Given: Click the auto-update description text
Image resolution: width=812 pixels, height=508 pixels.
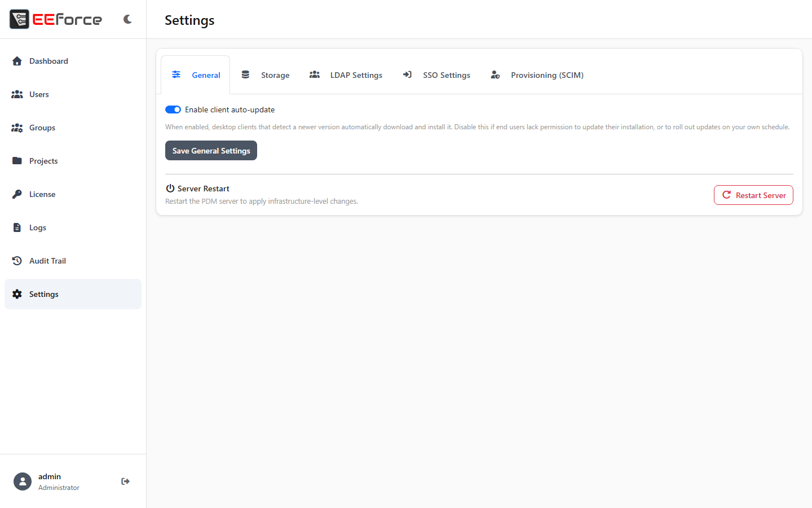Looking at the screenshot, I should (x=477, y=127).
